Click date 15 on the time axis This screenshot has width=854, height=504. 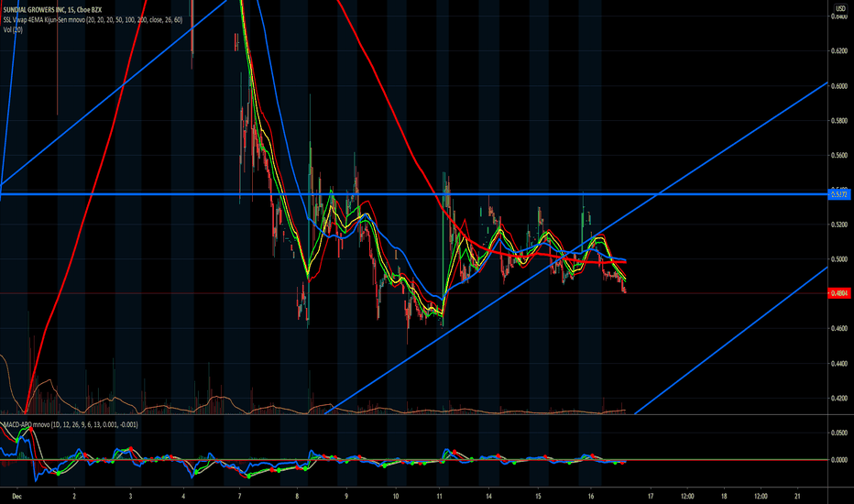pyautogui.click(x=538, y=497)
